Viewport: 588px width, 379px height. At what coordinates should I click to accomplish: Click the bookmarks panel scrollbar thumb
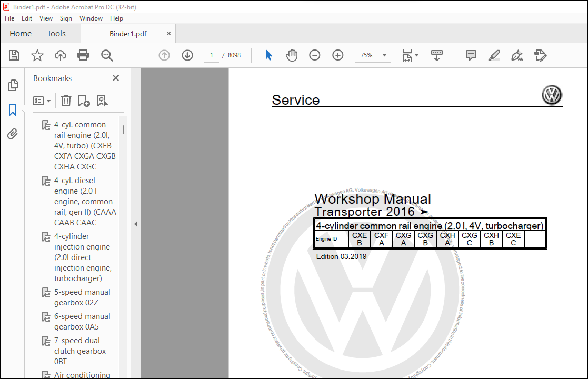(123, 129)
